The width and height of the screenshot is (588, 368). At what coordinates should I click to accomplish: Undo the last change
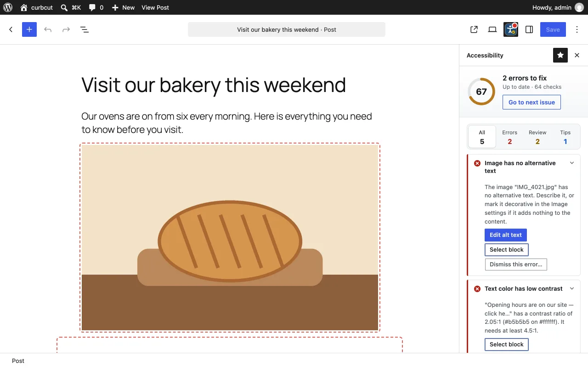click(x=48, y=29)
